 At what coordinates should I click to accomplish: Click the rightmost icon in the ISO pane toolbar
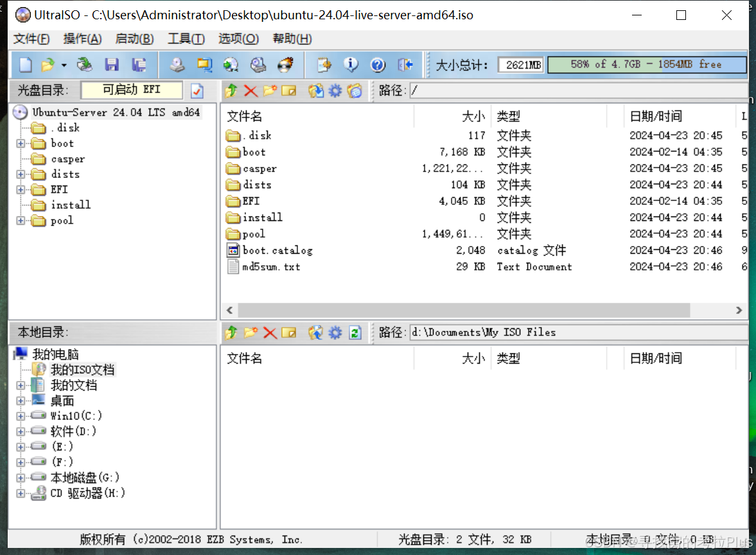355,91
